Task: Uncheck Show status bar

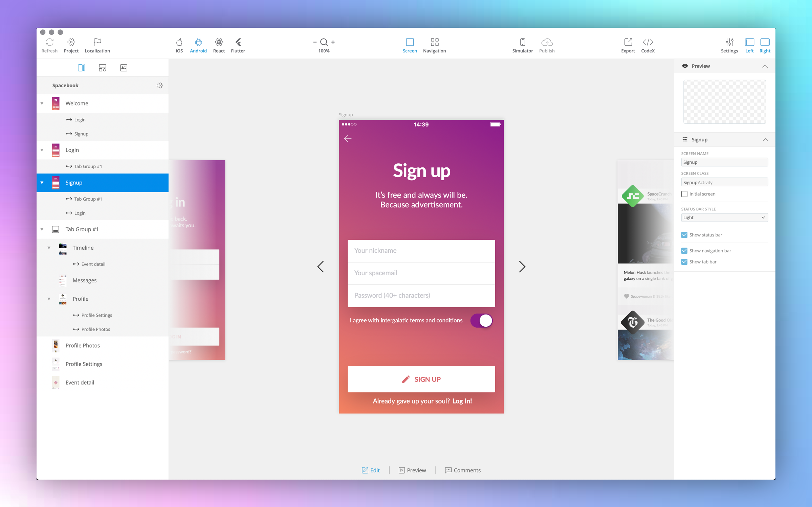Action: pyautogui.click(x=684, y=235)
